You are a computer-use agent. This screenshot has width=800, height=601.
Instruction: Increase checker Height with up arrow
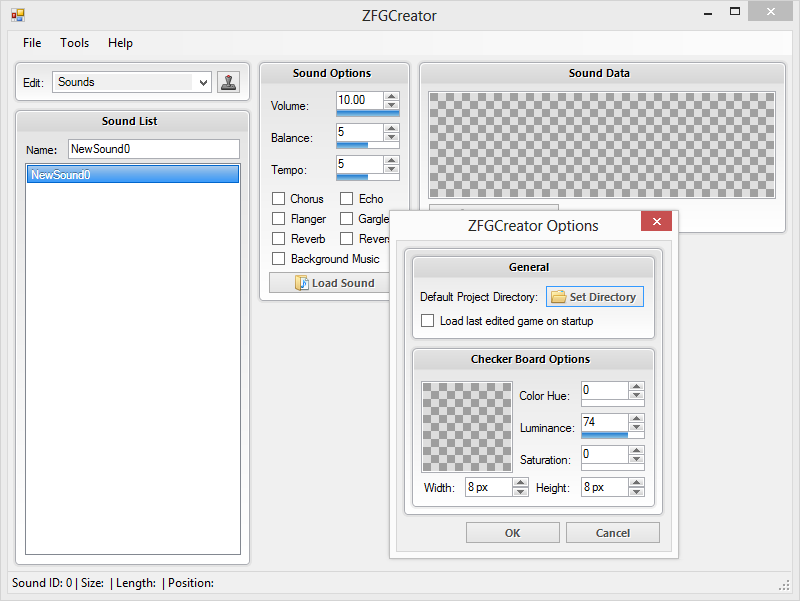click(636, 483)
